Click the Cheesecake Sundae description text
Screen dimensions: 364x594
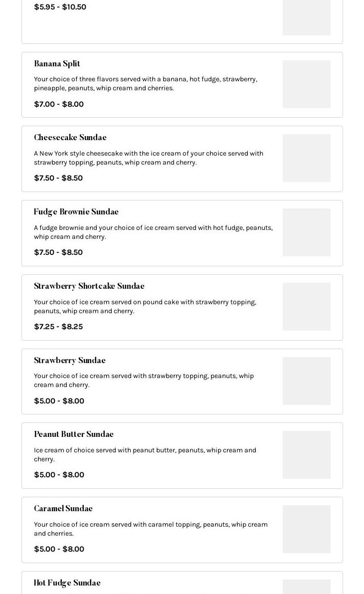(149, 158)
